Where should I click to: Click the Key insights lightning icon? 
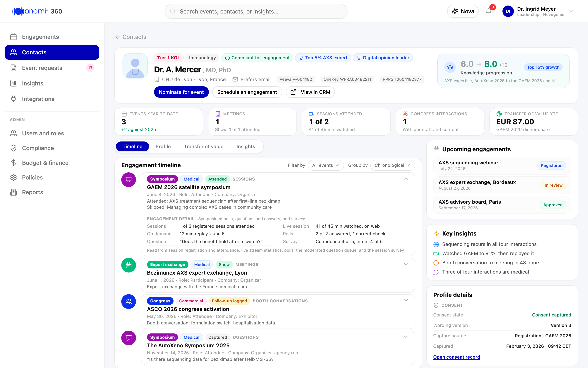point(436,233)
